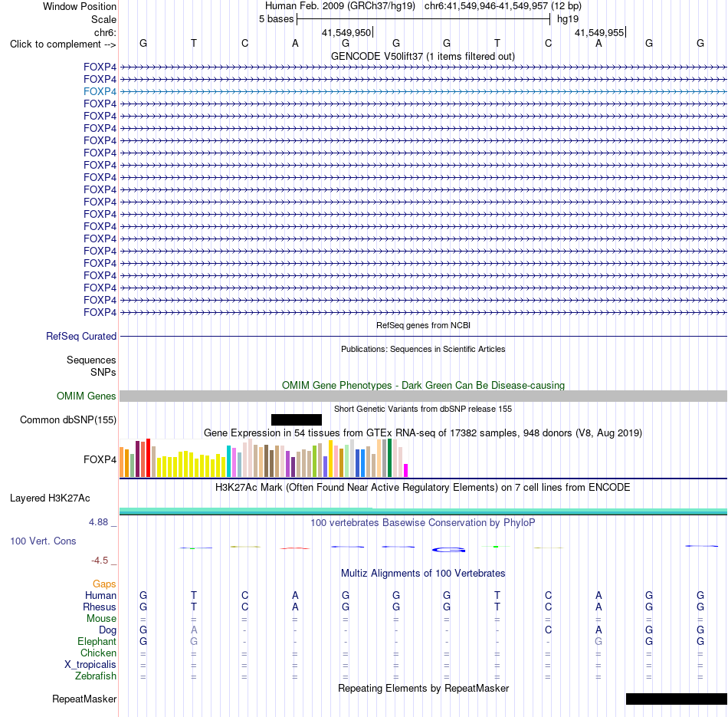
Task: Click the cyan H3K27Ac signal band
Action: coord(423,511)
